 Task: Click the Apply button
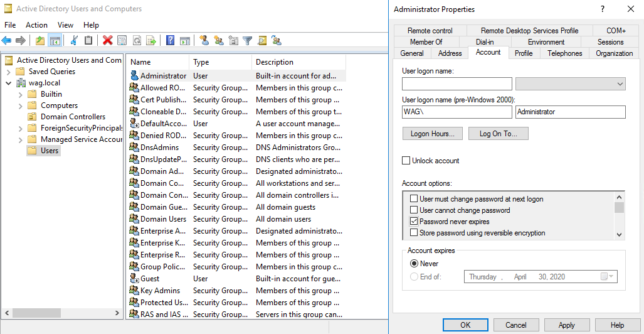coord(567,325)
